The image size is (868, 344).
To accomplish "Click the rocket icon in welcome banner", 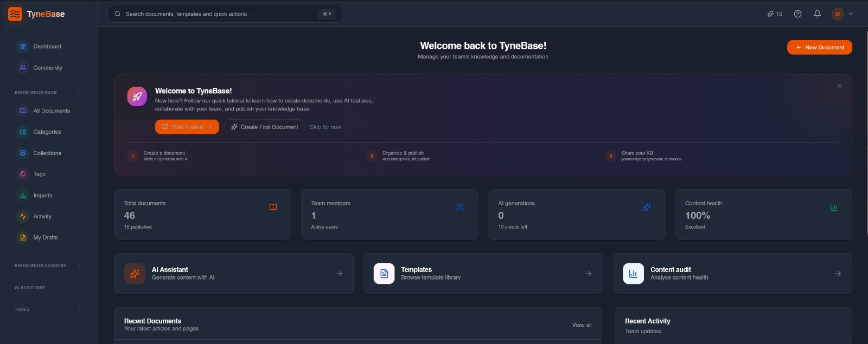I will (x=137, y=96).
